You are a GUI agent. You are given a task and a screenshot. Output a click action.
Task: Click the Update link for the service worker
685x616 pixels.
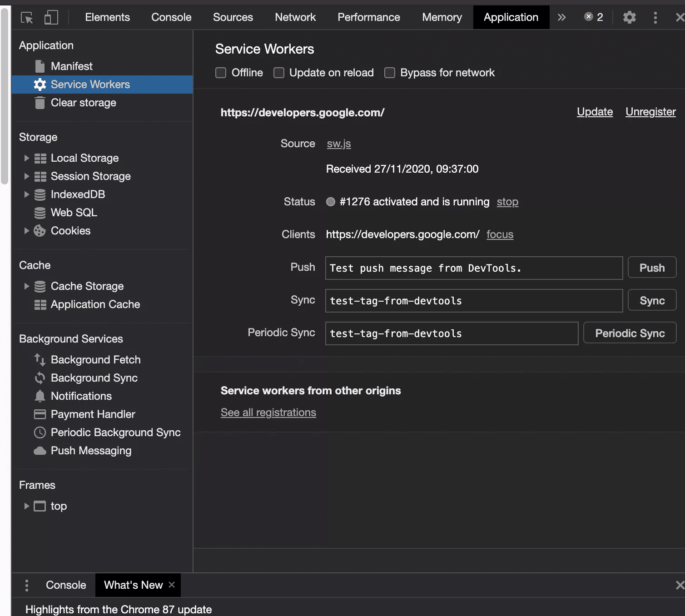click(595, 112)
